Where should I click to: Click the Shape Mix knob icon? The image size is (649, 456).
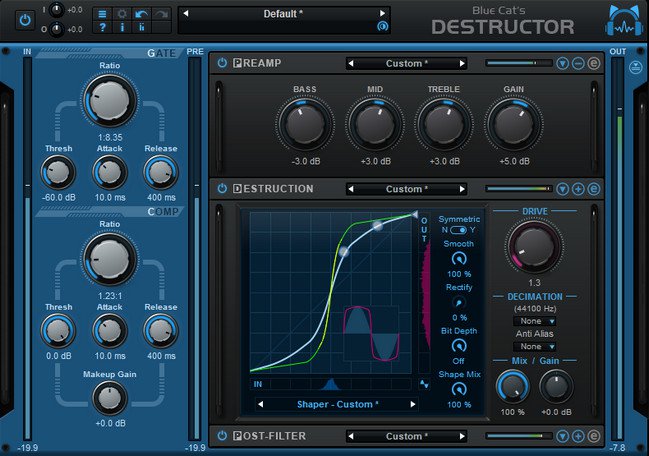459,389
